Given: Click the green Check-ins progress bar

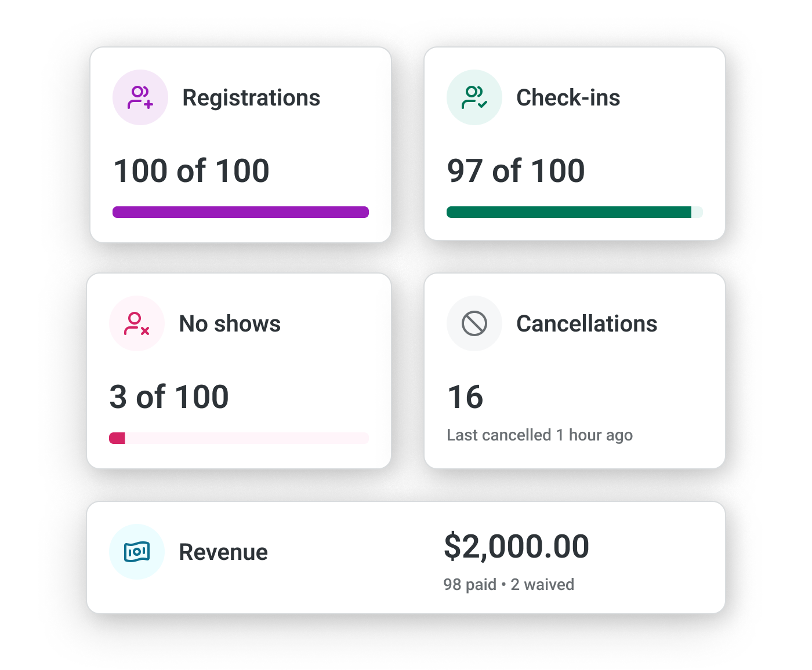Looking at the screenshot, I should (568, 212).
